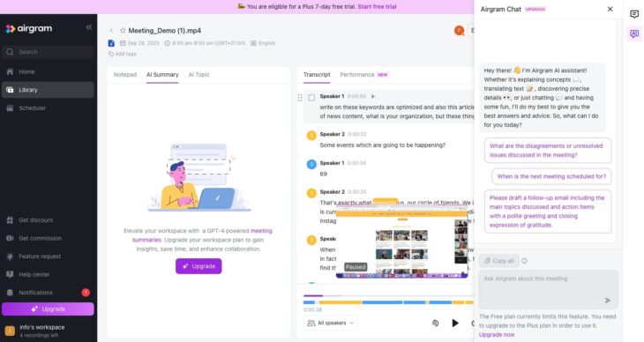Send the chat message with arrow icon
The image size is (644, 342).
[608, 301]
